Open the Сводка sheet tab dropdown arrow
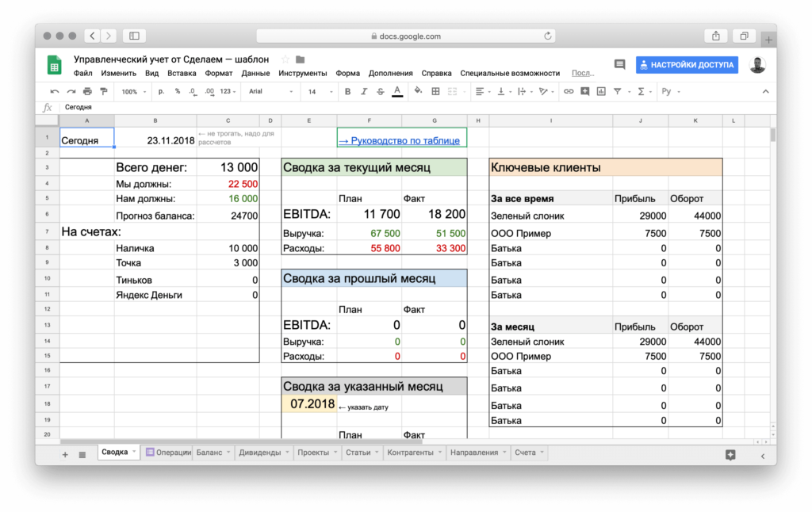This screenshot has height=512, width=812. (134, 452)
